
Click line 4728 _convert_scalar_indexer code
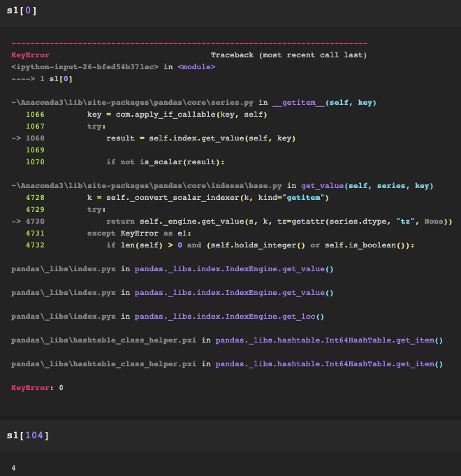[208, 198]
